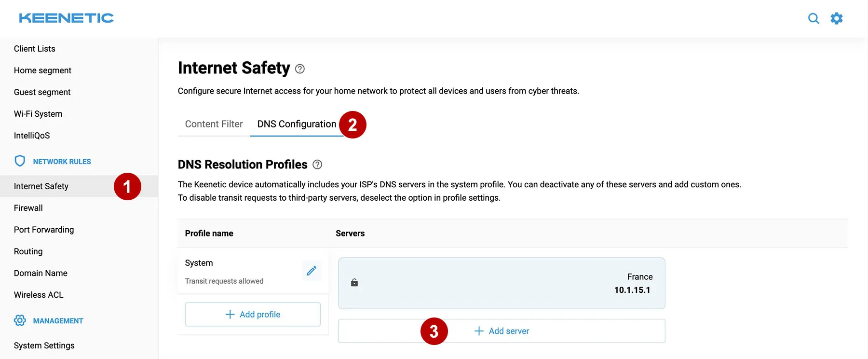Go to Port Forwarding settings
This screenshot has height=359, width=868.
point(43,229)
